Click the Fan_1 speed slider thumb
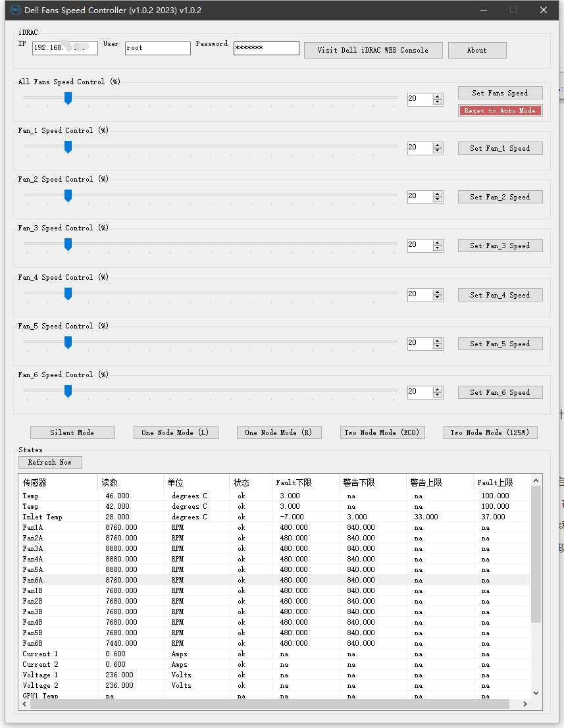Screen dimensions: 564x728 coord(68,147)
